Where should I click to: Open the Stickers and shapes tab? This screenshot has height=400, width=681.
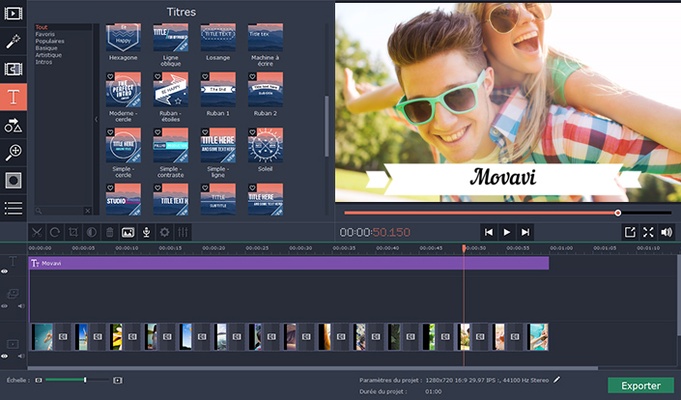pos(13,125)
